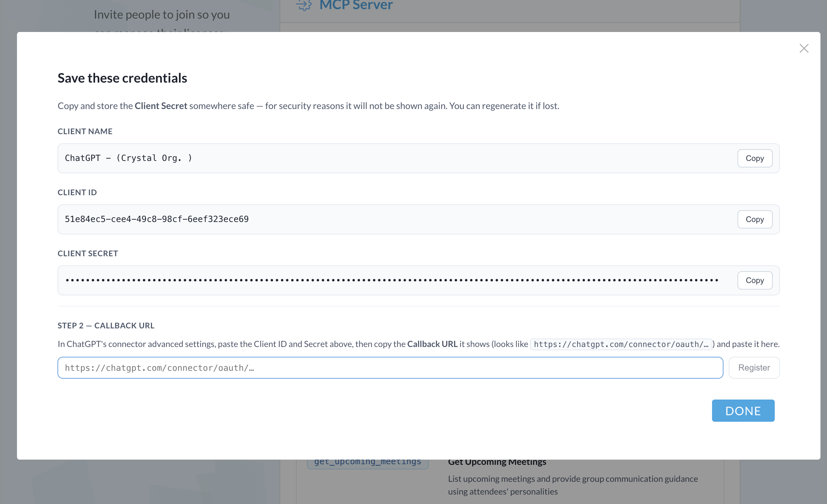Close the Save these credentials dialog
This screenshot has width=827, height=504.
tap(804, 48)
